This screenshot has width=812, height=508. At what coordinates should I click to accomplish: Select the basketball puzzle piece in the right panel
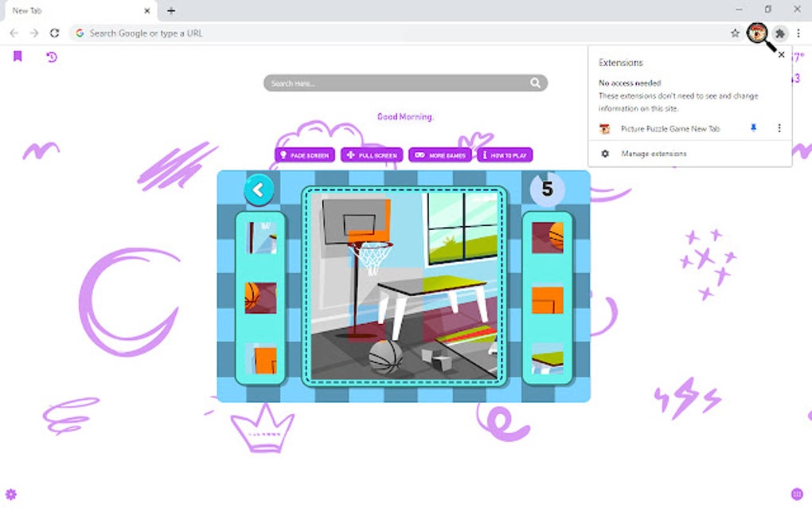[x=546, y=236]
